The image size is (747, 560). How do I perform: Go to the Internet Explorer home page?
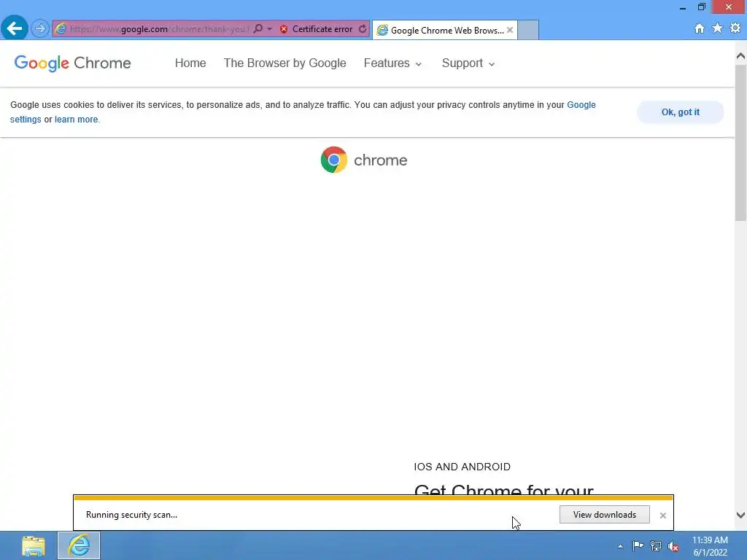[x=700, y=28]
